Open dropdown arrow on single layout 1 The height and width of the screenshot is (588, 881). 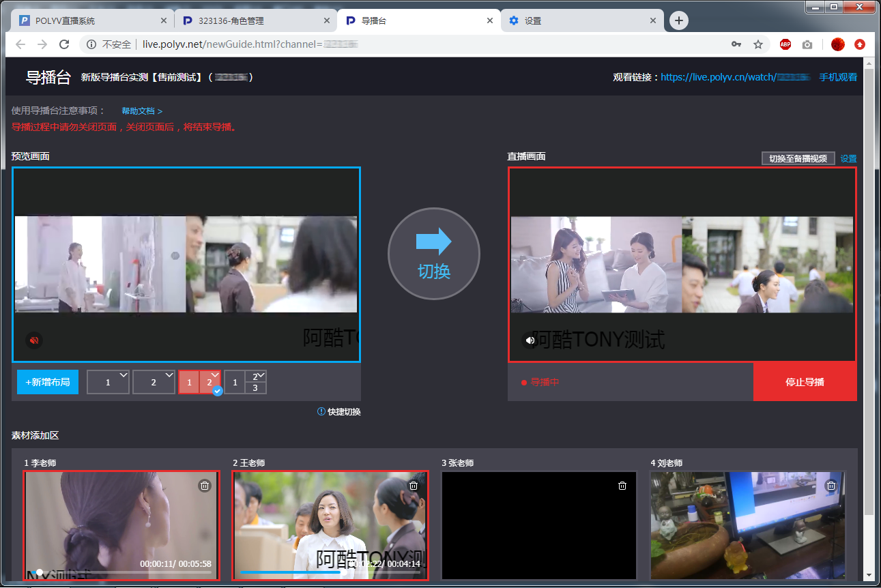(124, 375)
